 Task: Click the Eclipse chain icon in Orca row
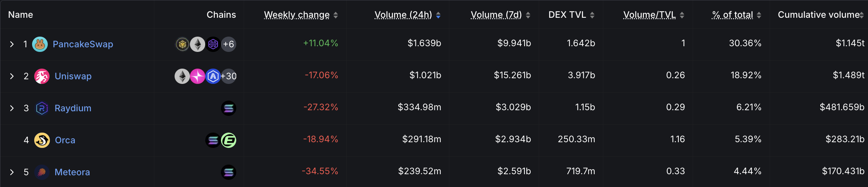click(x=228, y=140)
